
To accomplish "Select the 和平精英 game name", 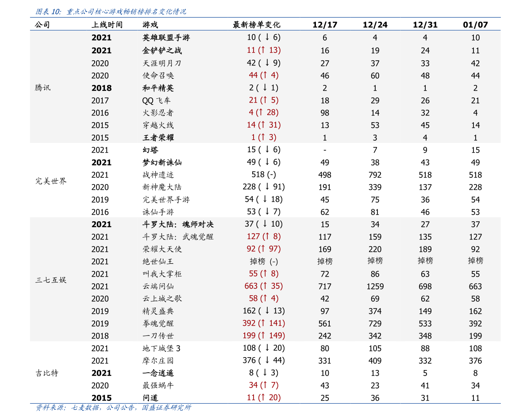I will tap(158, 88).
